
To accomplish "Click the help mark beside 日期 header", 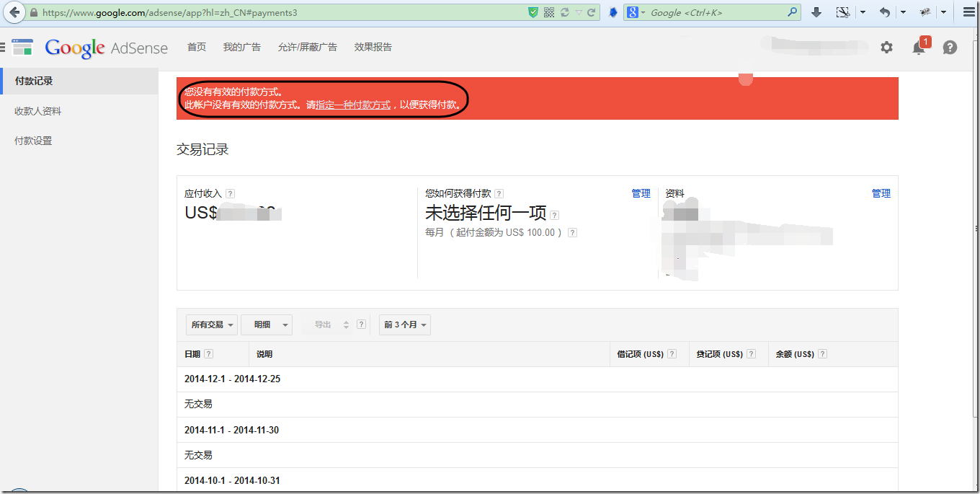I will [209, 354].
